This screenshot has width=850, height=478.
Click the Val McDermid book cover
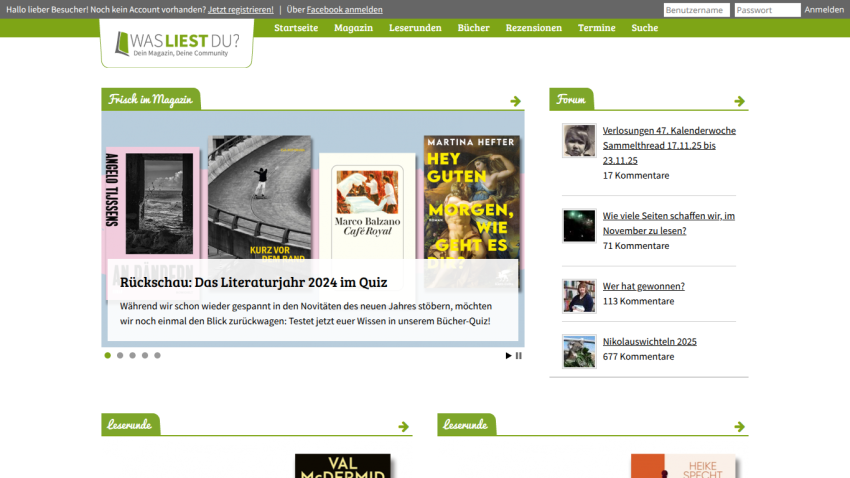coord(343,466)
